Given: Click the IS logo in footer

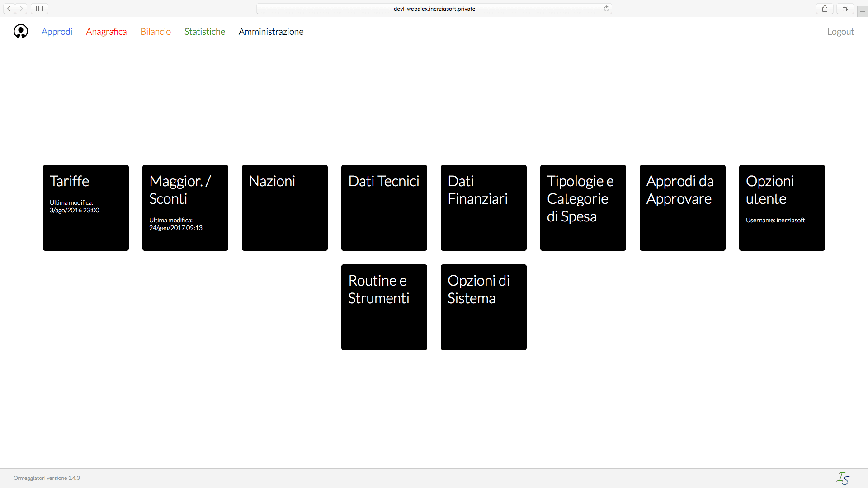Looking at the screenshot, I should pos(843,478).
